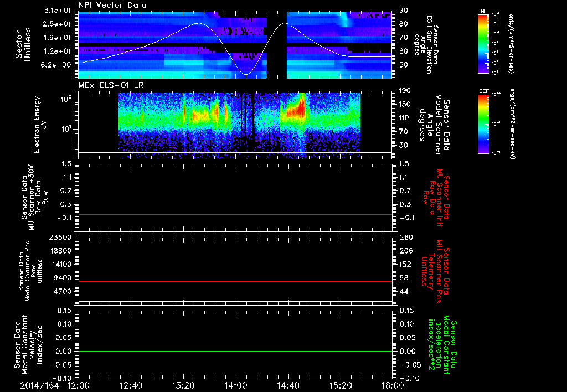Click the "4700" scanner position tick

click(63, 291)
